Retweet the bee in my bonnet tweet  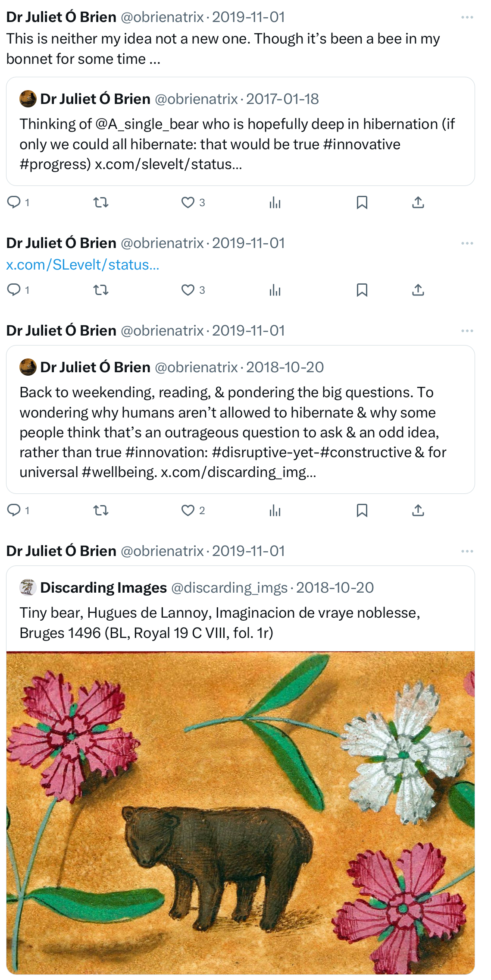tap(101, 202)
